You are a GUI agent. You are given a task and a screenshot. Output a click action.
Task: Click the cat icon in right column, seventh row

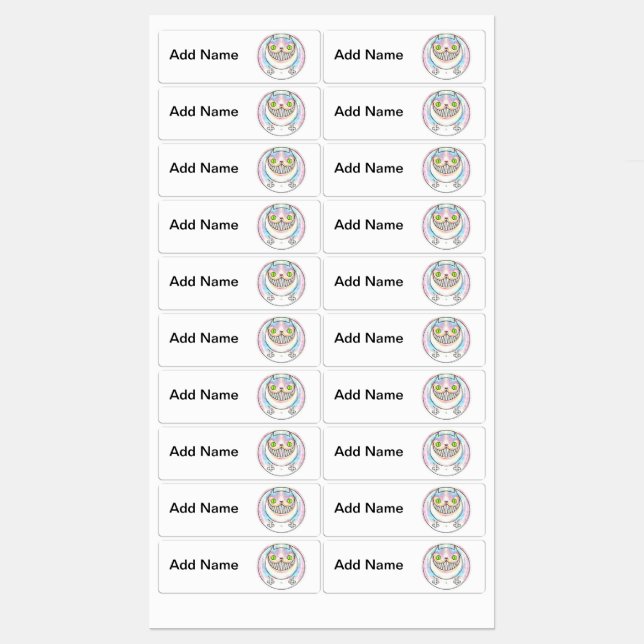(x=445, y=395)
